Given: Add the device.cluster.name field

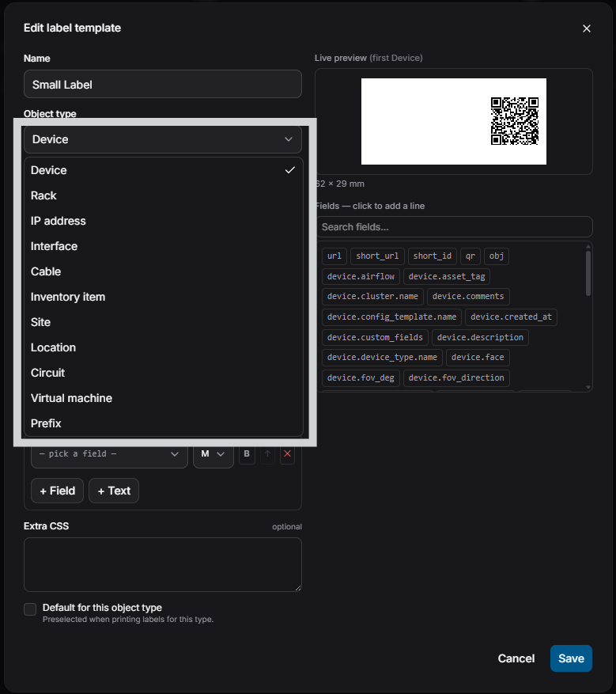Looking at the screenshot, I should (x=372, y=297).
